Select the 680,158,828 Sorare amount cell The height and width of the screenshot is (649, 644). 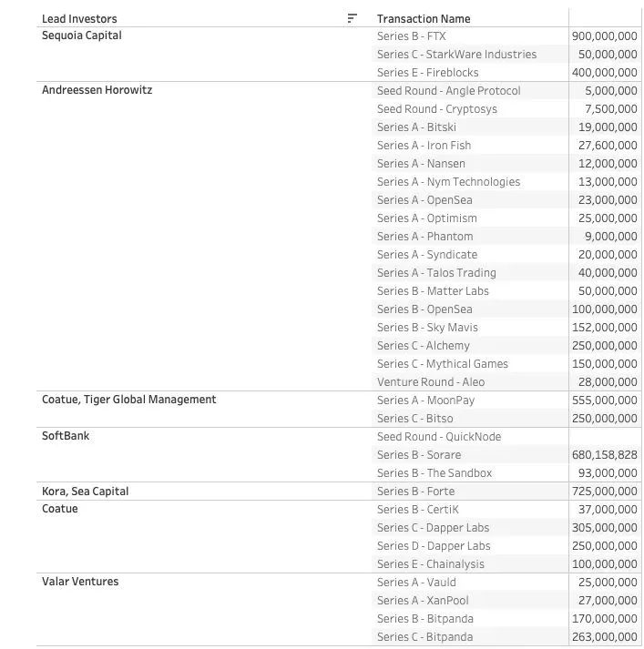coord(604,455)
